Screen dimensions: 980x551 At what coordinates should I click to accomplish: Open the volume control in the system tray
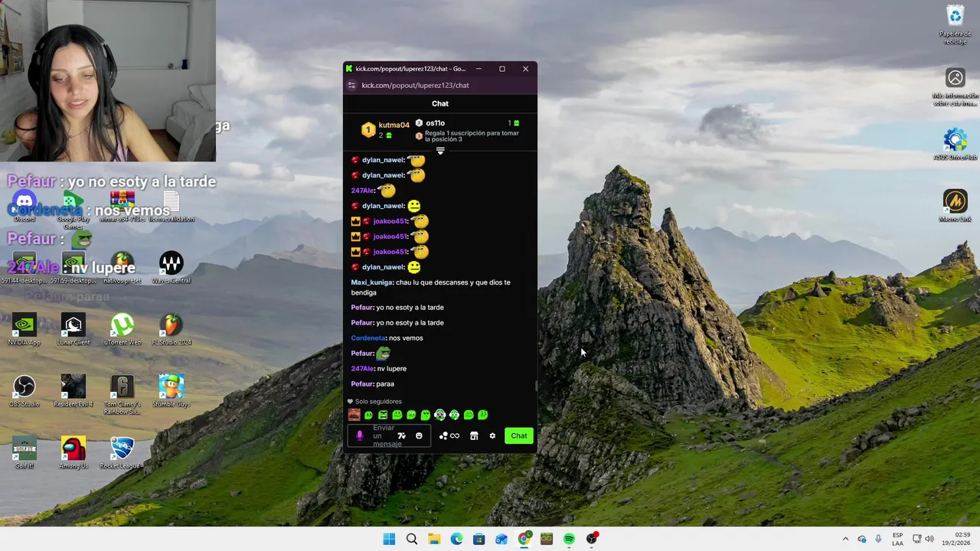[929, 540]
